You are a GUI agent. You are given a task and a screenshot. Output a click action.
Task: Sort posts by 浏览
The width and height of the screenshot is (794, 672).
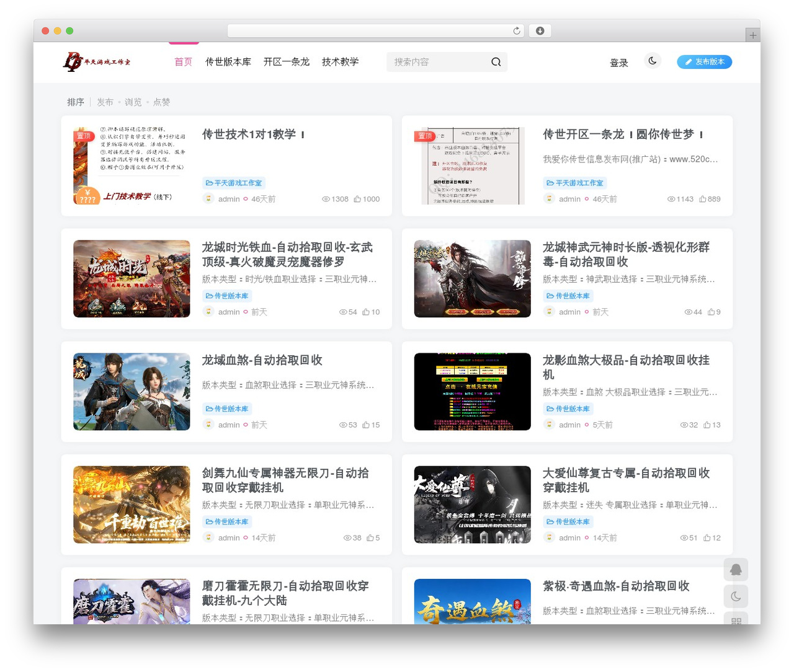pyautogui.click(x=133, y=102)
